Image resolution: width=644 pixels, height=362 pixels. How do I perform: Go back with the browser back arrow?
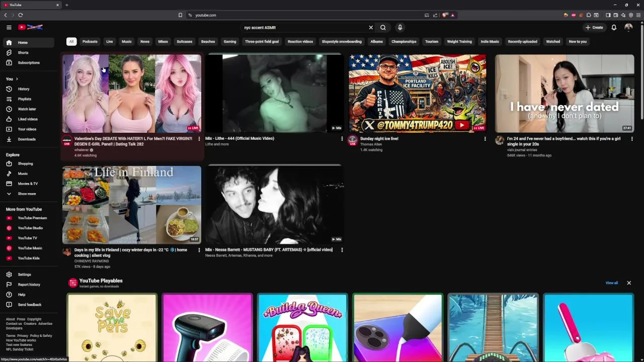[6, 15]
